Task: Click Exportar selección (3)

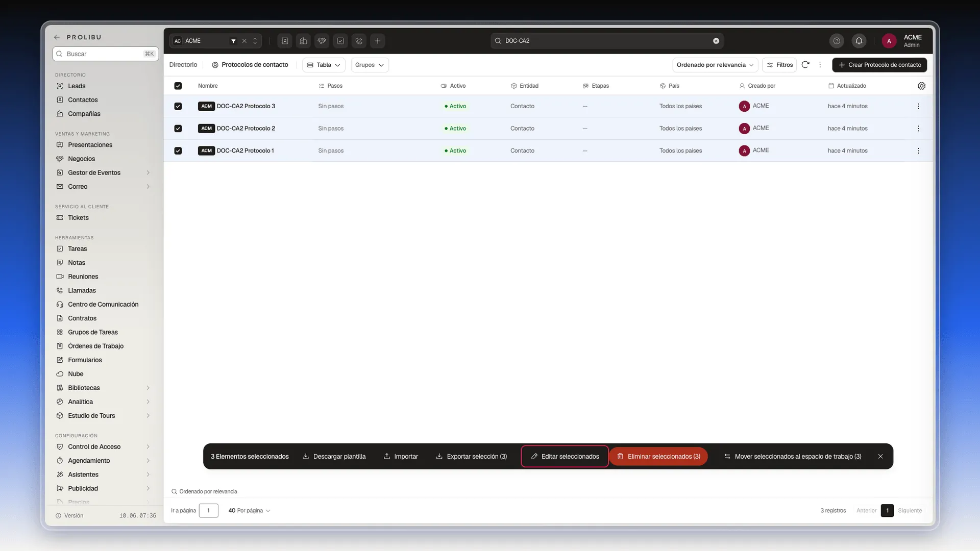Action: pyautogui.click(x=471, y=457)
